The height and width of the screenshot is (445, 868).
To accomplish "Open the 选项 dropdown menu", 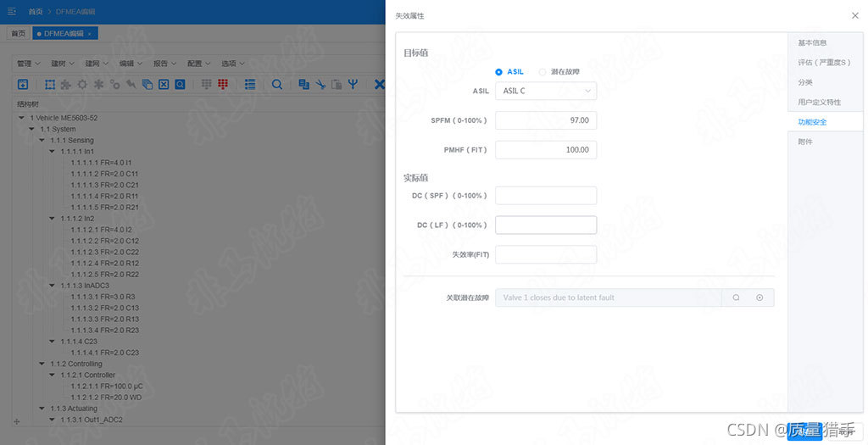I will 233,64.
